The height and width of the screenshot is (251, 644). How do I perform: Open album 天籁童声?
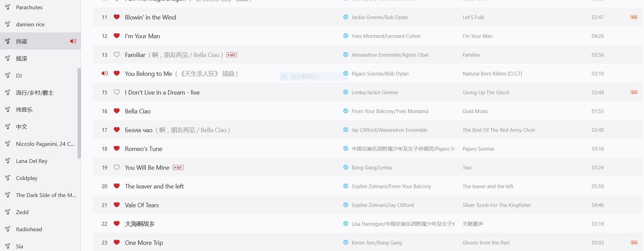pyautogui.click(x=473, y=224)
